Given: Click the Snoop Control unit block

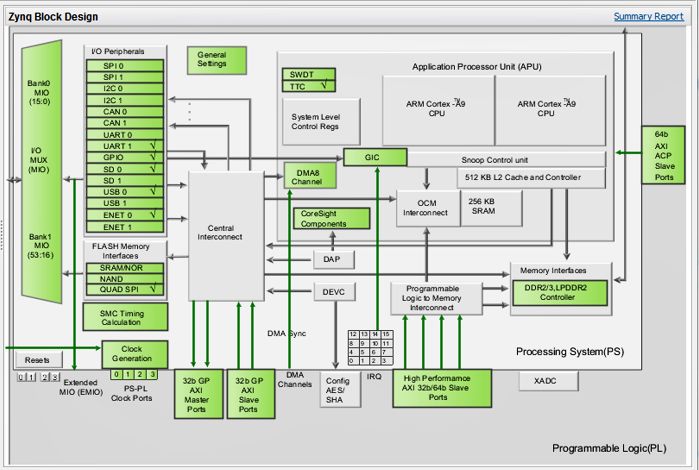Looking at the screenshot, I should (x=506, y=160).
